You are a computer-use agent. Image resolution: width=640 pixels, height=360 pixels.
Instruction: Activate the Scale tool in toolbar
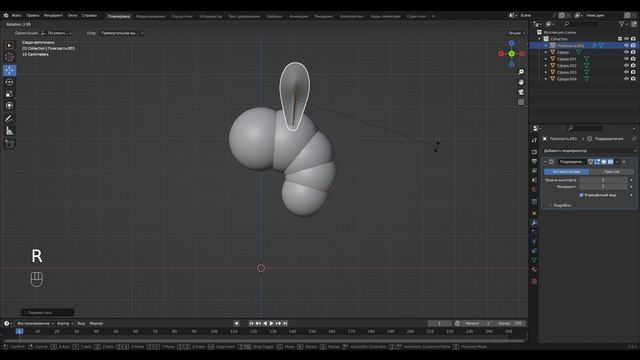pyautogui.click(x=9, y=94)
